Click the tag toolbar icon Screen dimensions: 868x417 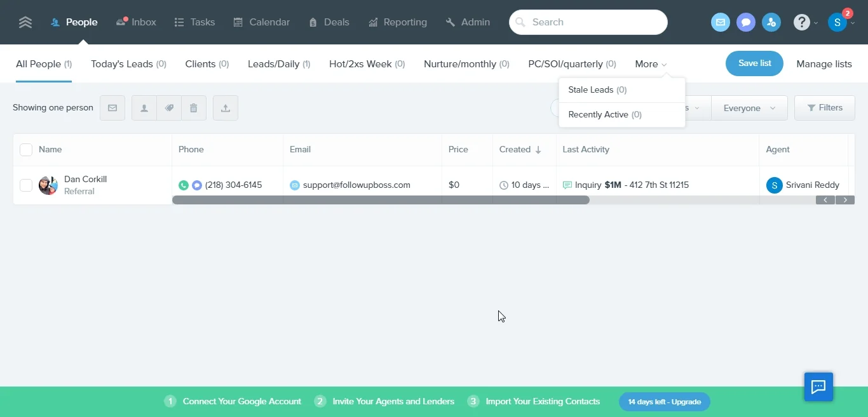pos(169,108)
